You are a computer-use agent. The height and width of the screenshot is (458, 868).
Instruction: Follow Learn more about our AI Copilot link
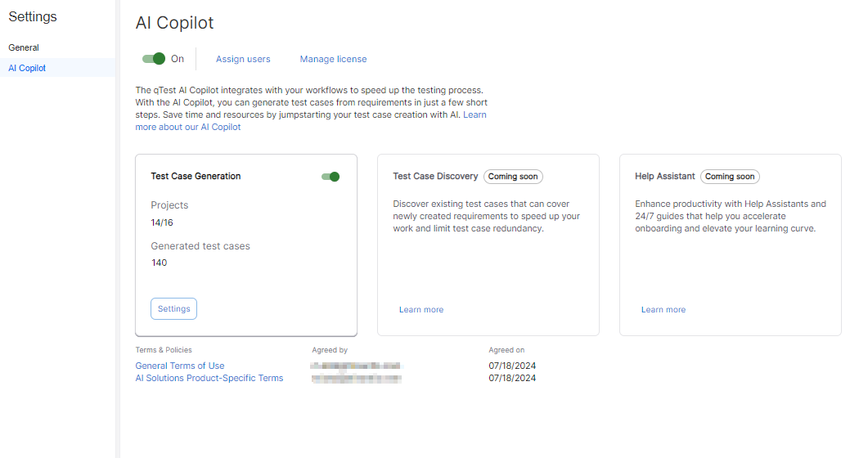tap(188, 127)
